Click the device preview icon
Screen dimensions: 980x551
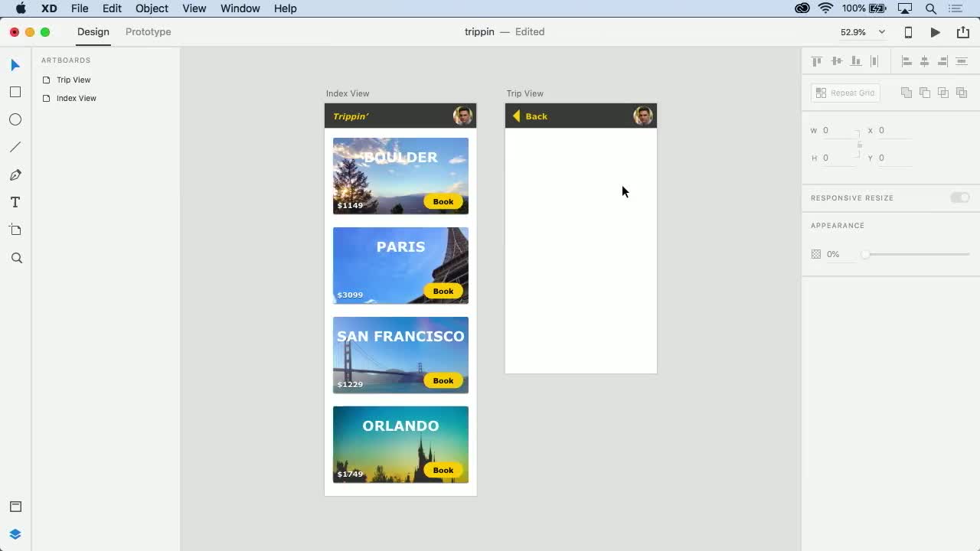(908, 32)
